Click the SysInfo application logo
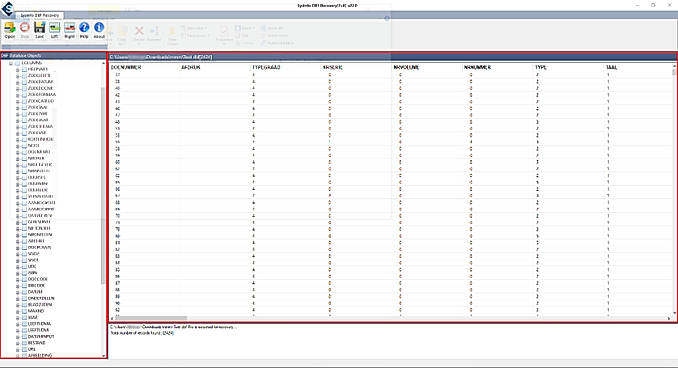 [x=7, y=9]
